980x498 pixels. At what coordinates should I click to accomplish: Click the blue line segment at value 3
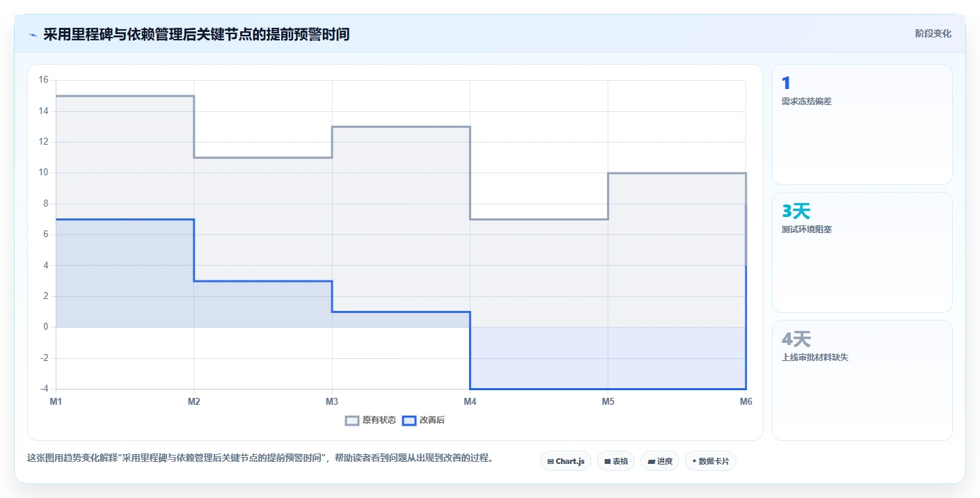[x=263, y=281]
